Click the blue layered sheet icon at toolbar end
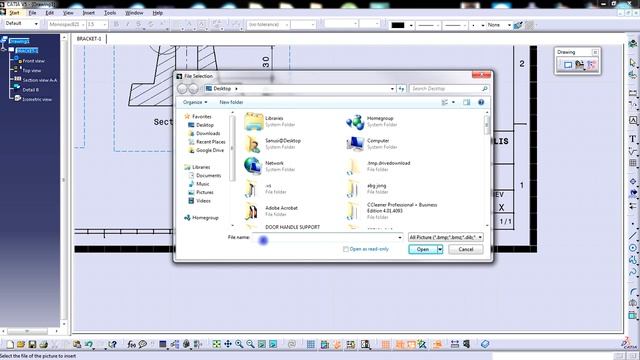 pos(484,344)
